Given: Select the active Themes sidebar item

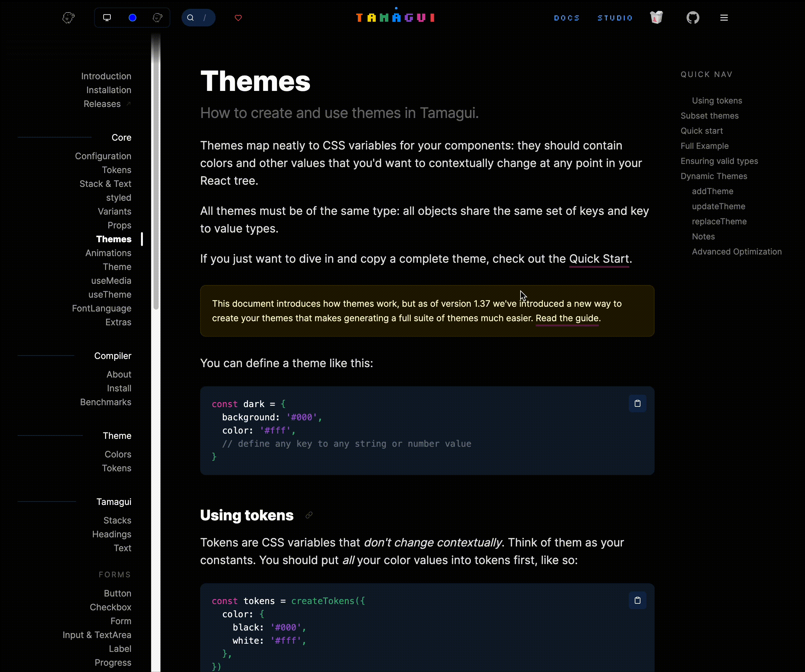Looking at the screenshot, I should pyautogui.click(x=114, y=239).
